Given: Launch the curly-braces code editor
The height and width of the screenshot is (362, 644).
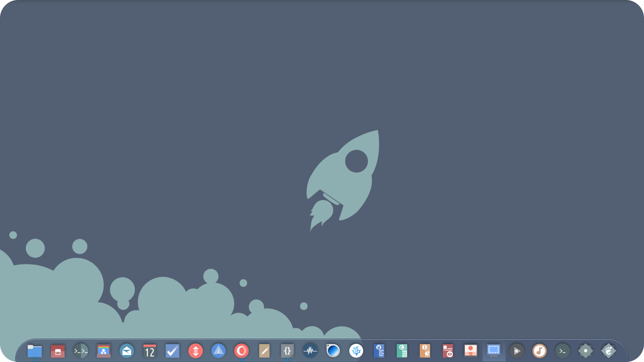Looking at the screenshot, I should [287, 351].
